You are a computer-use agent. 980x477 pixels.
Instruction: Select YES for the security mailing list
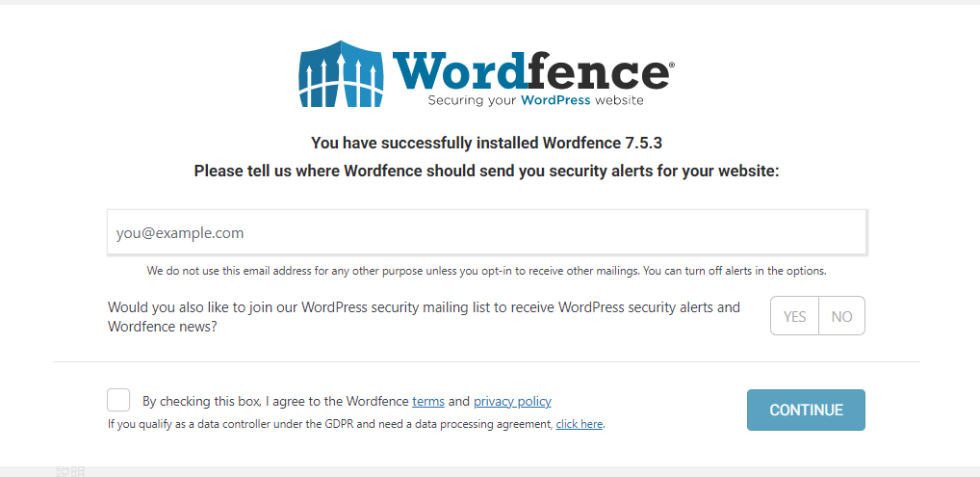[794, 316]
